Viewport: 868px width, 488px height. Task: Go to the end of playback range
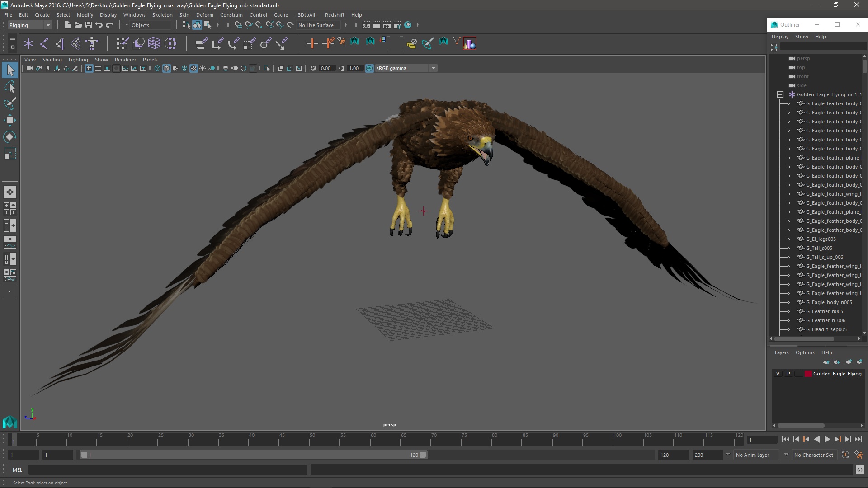click(858, 439)
